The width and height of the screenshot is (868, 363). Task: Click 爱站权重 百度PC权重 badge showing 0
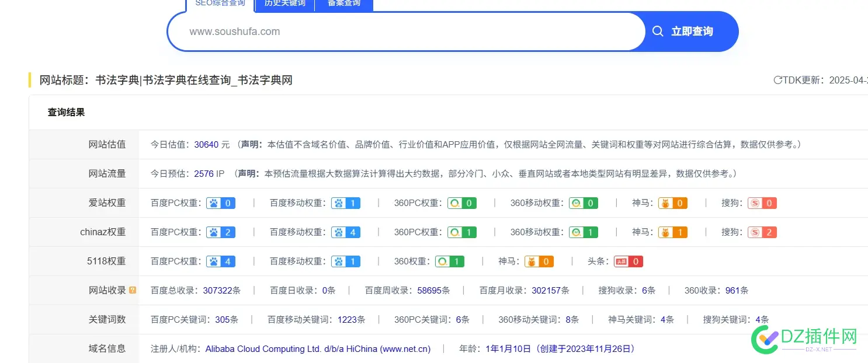click(221, 203)
